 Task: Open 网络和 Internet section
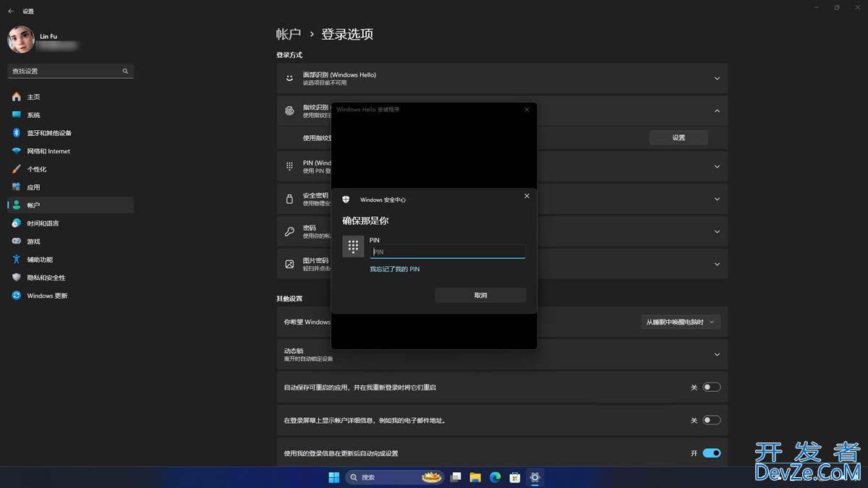pos(70,151)
